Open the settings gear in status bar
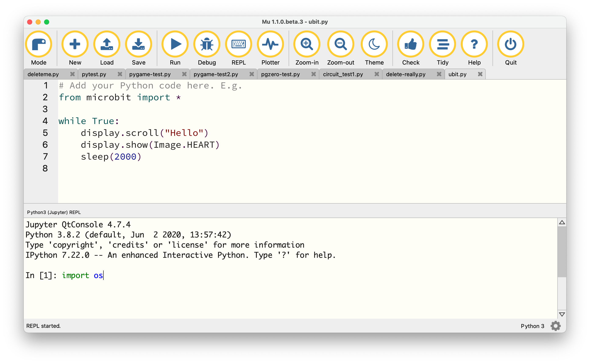The height and width of the screenshot is (364, 590). click(x=555, y=326)
